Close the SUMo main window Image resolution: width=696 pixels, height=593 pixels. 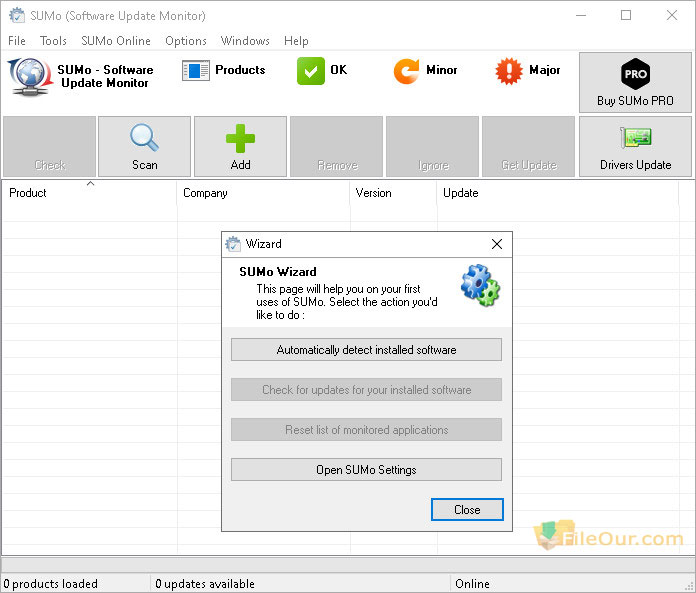[x=672, y=16]
